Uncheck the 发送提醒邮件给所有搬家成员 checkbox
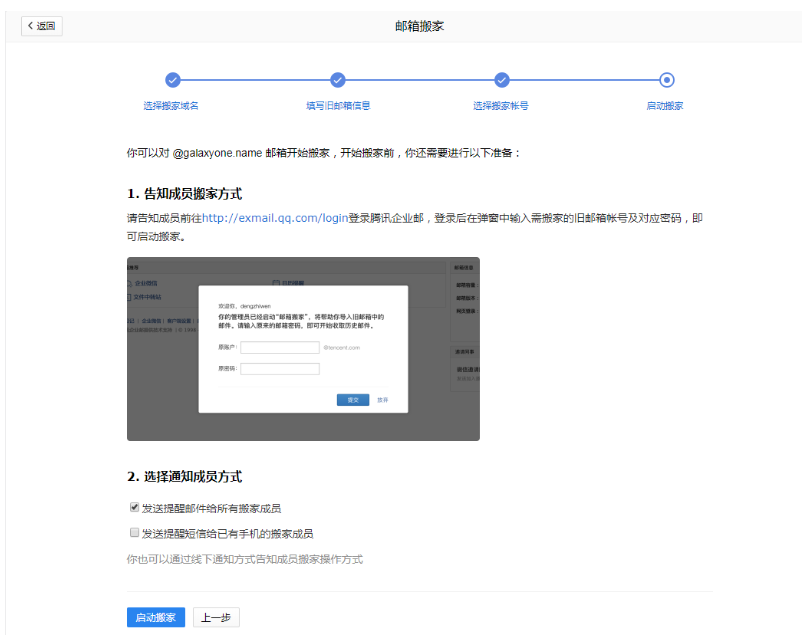 (134, 507)
